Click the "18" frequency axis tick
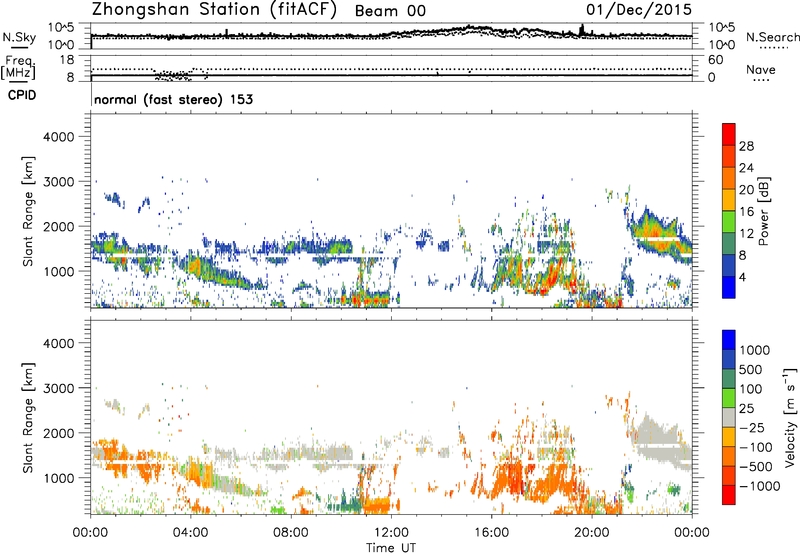 click(67, 60)
